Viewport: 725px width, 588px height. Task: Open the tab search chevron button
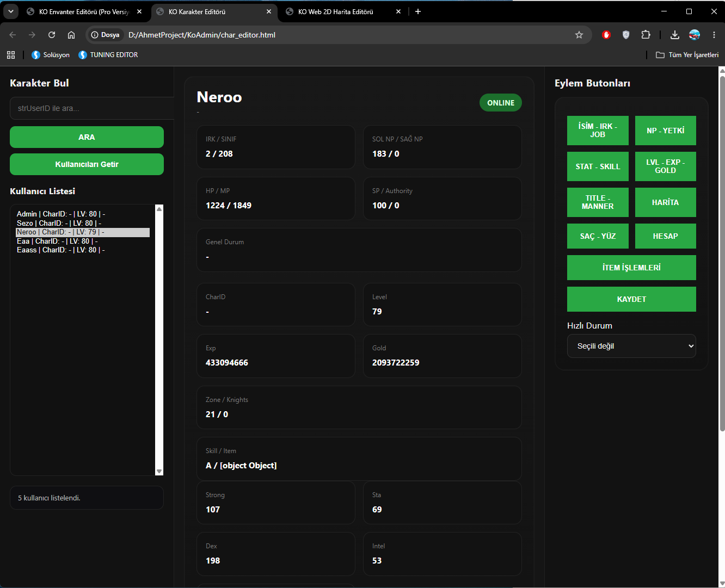click(10, 11)
